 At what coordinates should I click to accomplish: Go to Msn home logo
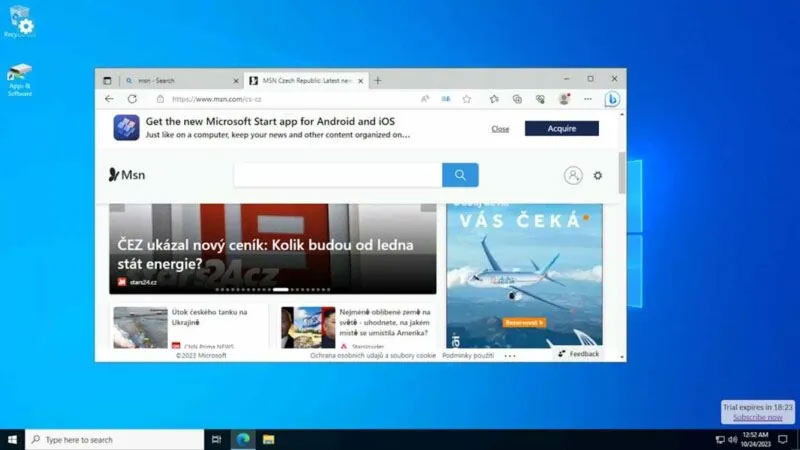pos(127,175)
